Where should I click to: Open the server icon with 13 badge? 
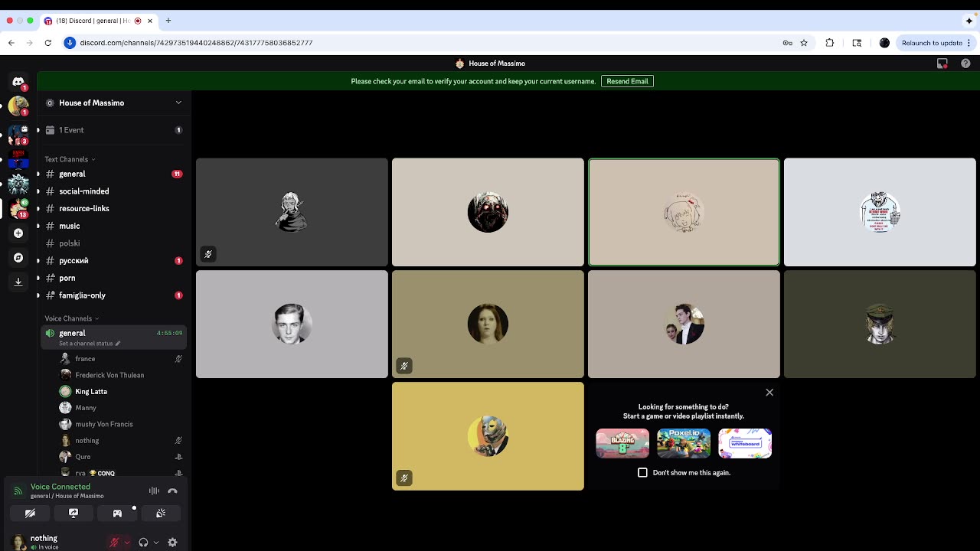tap(18, 208)
